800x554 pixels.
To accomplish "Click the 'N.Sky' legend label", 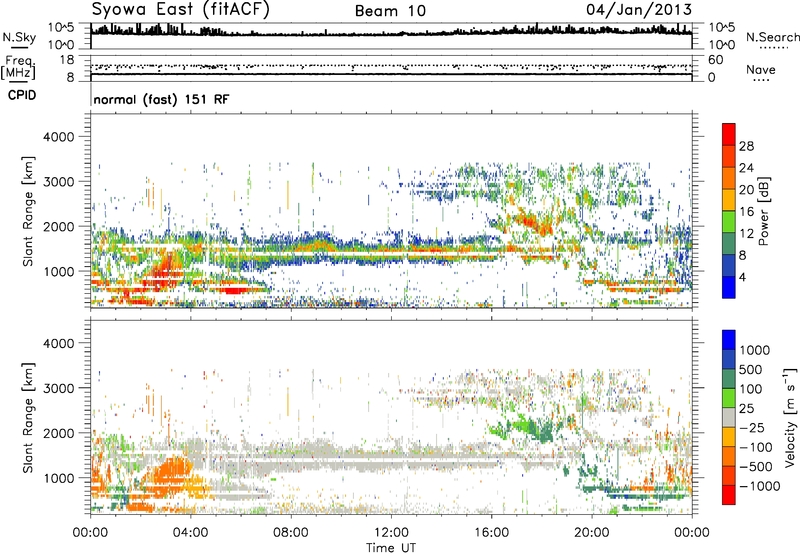I will pyautogui.click(x=19, y=37).
